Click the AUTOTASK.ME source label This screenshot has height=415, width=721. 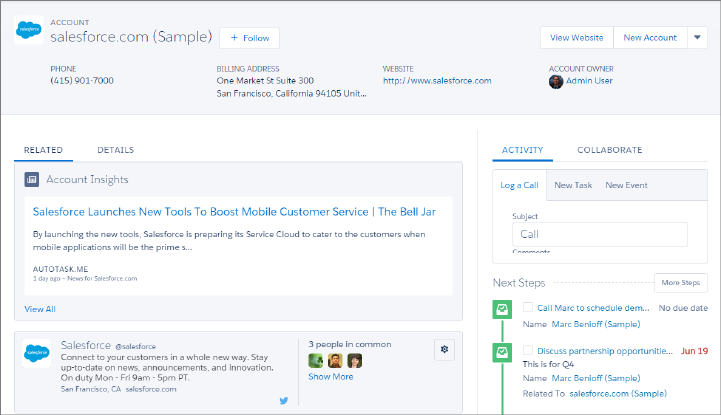tap(60, 269)
